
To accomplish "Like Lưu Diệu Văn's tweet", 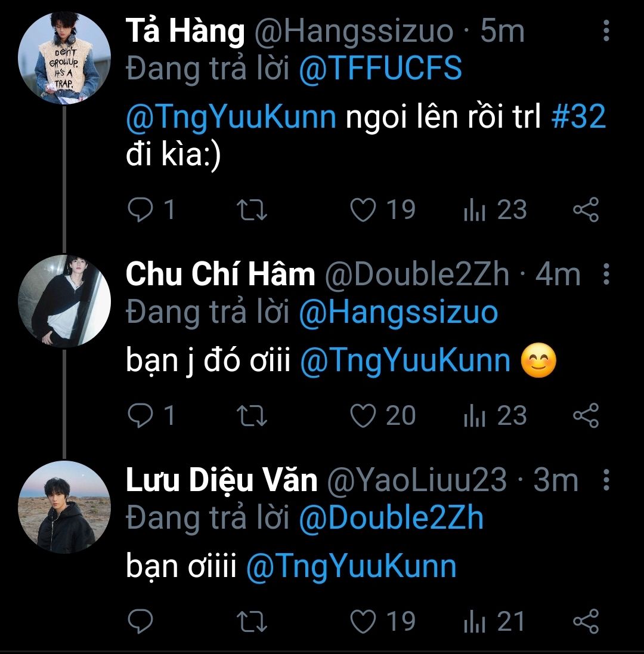I will click(363, 622).
